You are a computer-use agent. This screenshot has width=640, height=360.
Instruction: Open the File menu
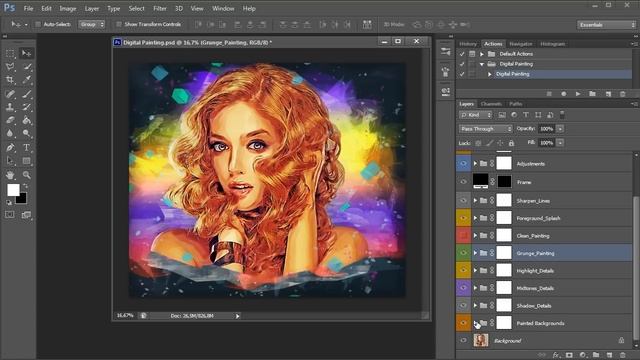28,8
